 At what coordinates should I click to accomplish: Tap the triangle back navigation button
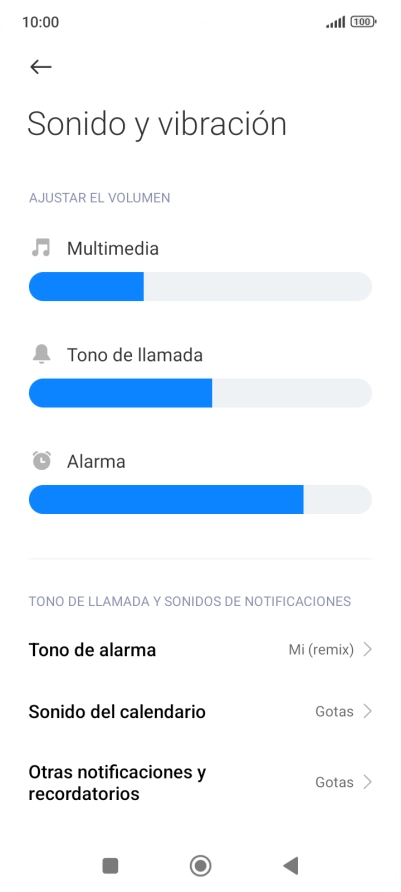click(291, 866)
